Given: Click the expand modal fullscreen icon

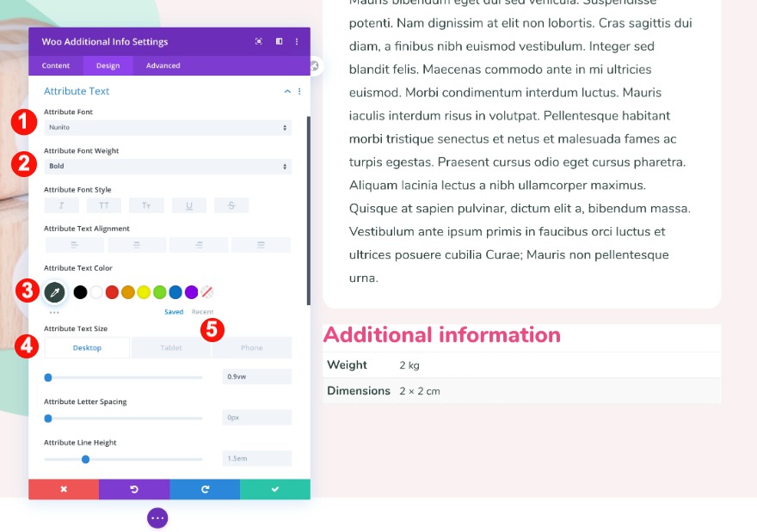Looking at the screenshot, I should tap(259, 41).
